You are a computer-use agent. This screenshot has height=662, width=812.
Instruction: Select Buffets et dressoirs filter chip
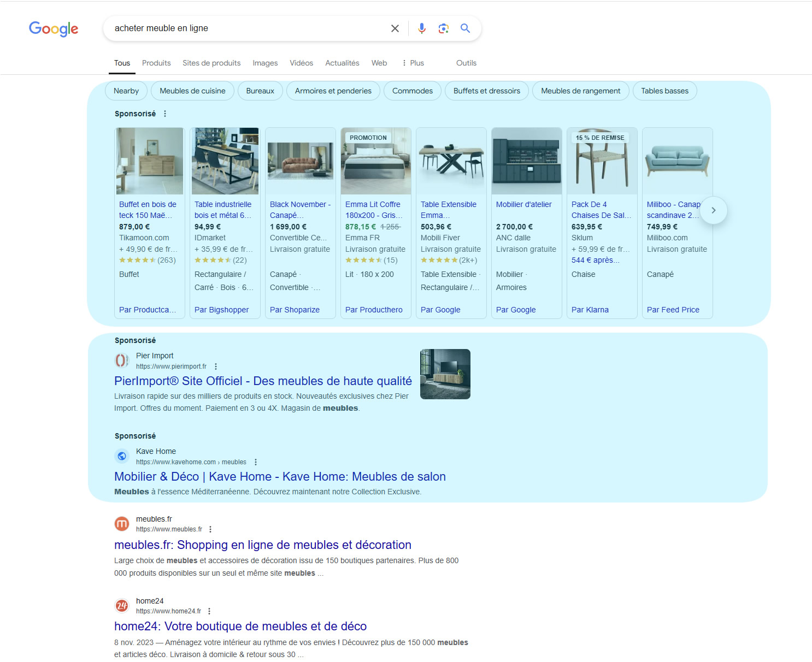coord(487,91)
